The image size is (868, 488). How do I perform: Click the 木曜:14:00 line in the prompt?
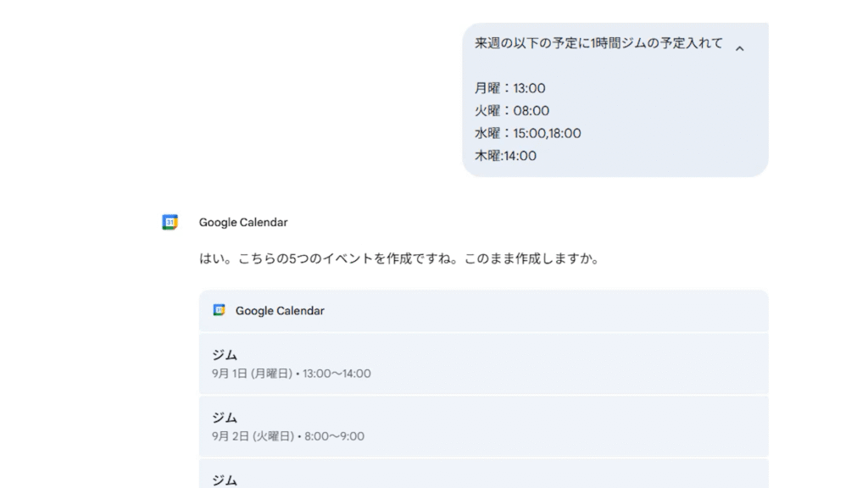(505, 156)
